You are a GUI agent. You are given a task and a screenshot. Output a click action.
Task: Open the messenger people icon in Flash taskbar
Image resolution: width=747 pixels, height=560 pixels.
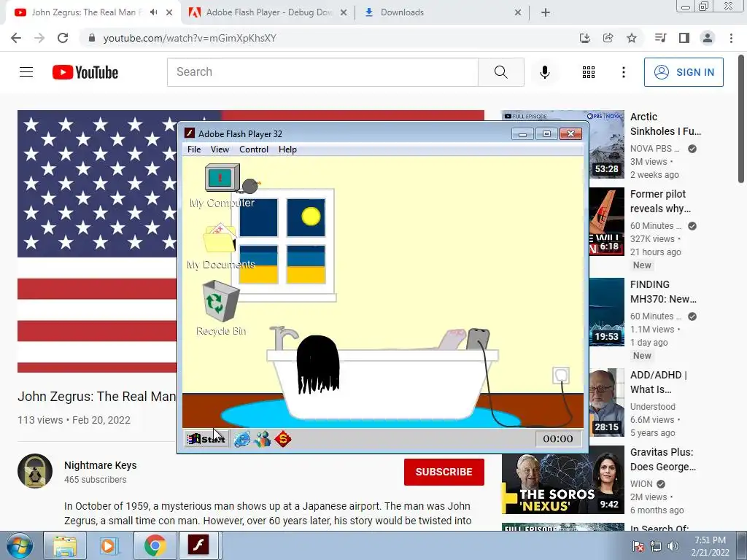(x=263, y=438)
